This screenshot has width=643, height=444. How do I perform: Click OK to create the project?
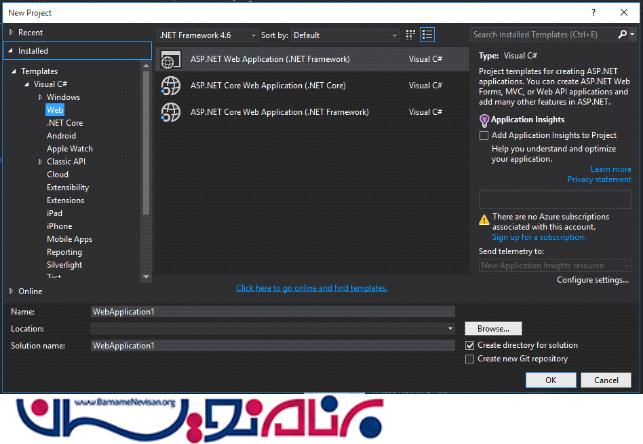coord(551,380)
